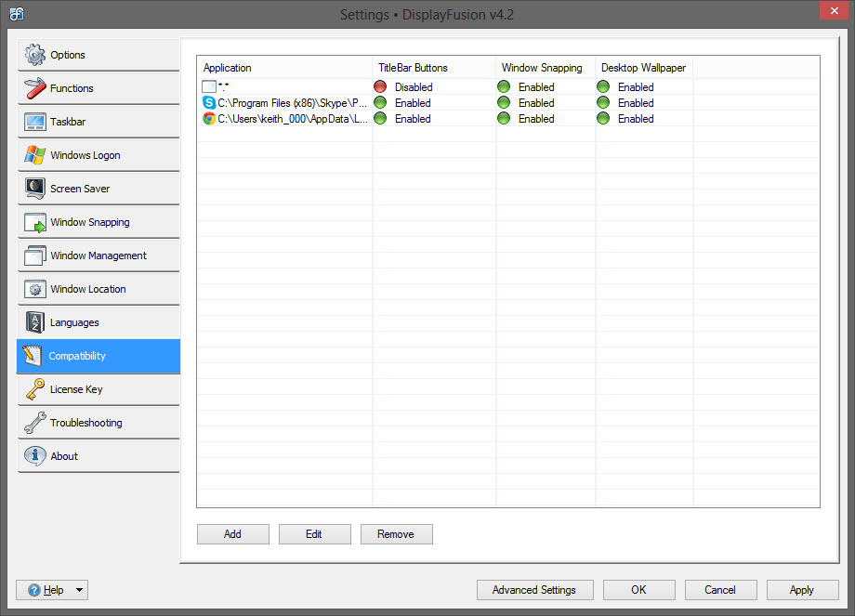
Task: Select the Troubleshooting wrench icon
Action: click(35, 423)
